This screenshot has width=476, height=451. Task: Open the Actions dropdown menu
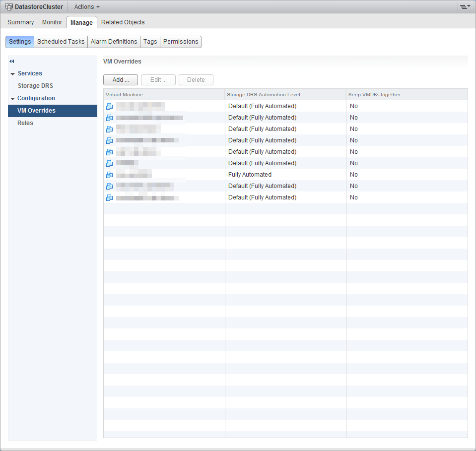tap(87, 7)
